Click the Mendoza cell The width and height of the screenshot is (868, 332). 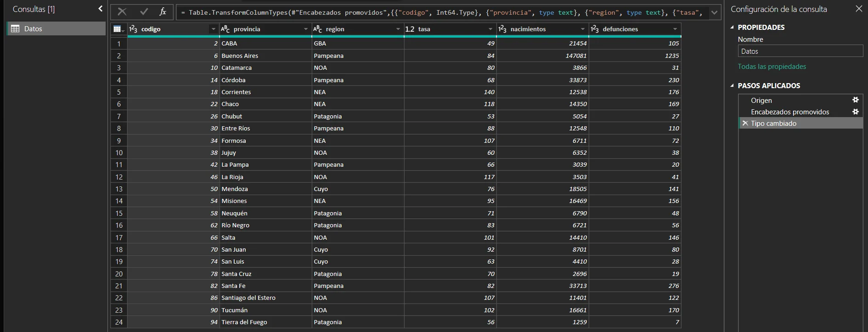click(266, 189)
